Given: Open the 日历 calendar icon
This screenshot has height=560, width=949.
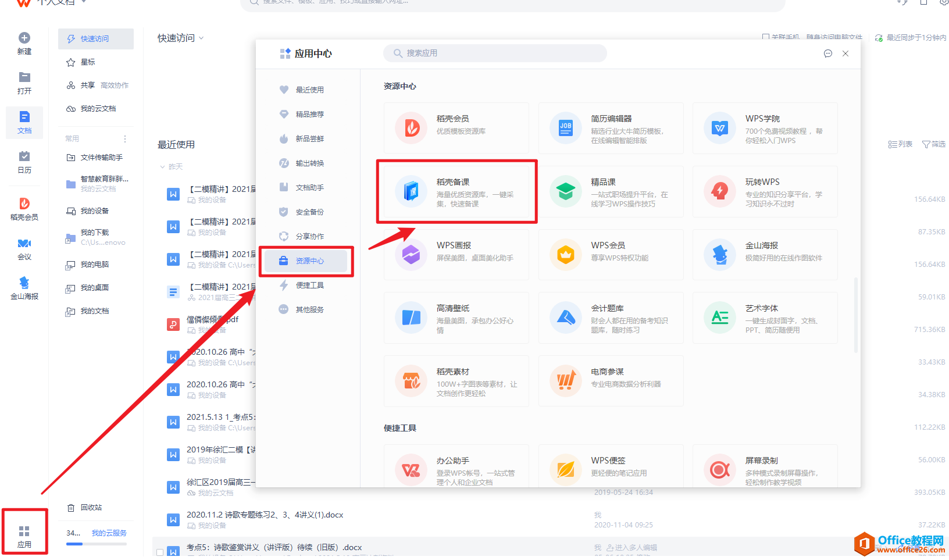Looking at the screenshot, I should click(x=24, y=156).
